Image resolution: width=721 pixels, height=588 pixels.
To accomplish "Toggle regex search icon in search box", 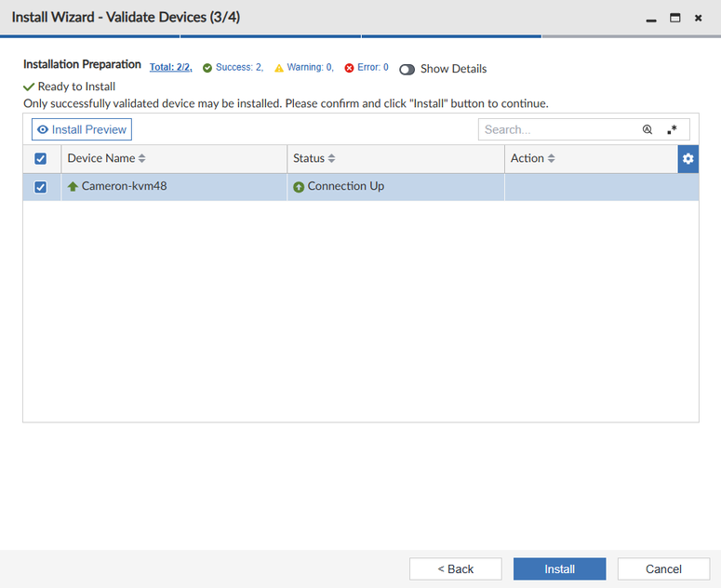I will click(x=672, y=129).
